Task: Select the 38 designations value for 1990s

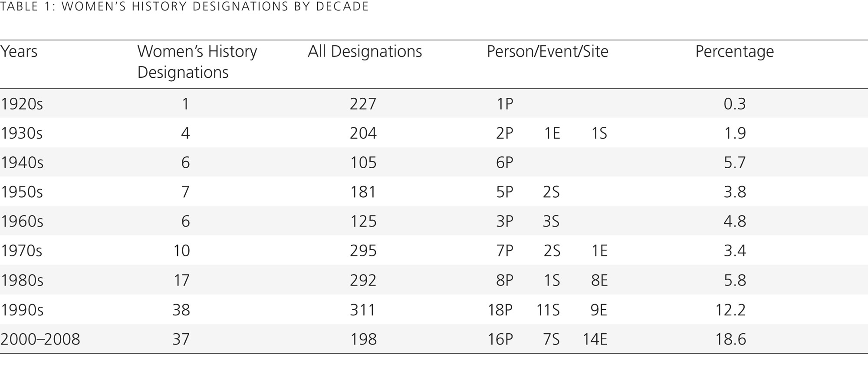Action: [x=181, y=310]
